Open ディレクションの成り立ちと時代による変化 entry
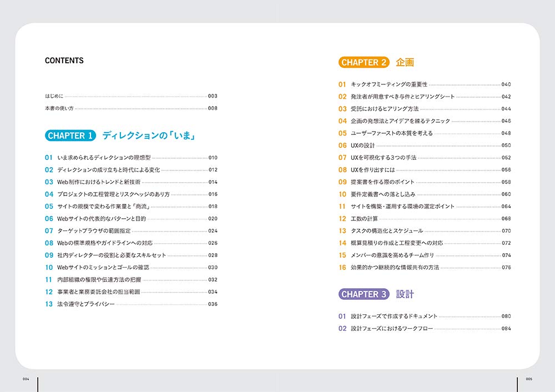Screen dimensions: 555x392 click(x=131, y=169)
